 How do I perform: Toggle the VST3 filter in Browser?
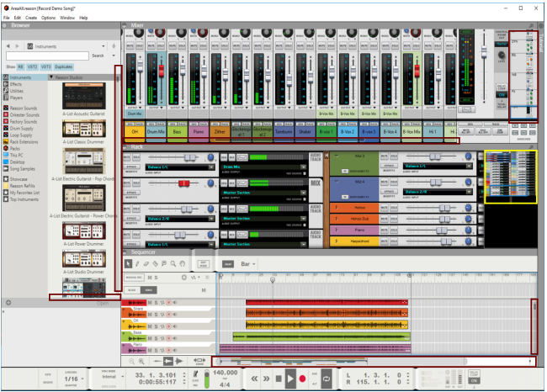pyautogui.click(x=45, y=67)
